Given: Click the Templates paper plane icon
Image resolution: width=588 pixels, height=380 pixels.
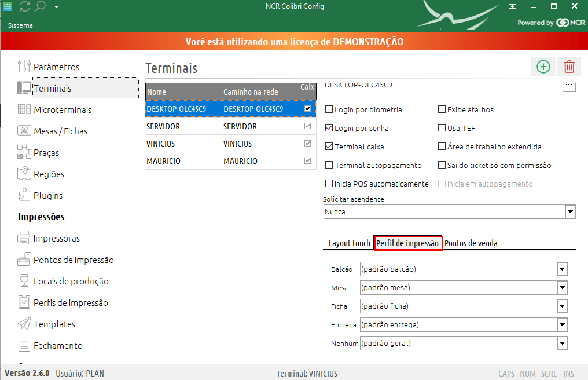Looking at the screenshot, I should point(24,324).
